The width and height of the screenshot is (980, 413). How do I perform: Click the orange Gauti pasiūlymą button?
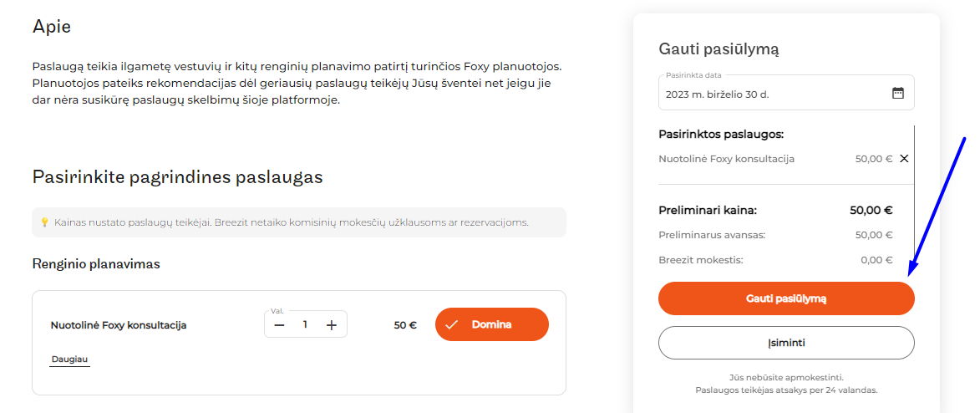pos(786,298)
